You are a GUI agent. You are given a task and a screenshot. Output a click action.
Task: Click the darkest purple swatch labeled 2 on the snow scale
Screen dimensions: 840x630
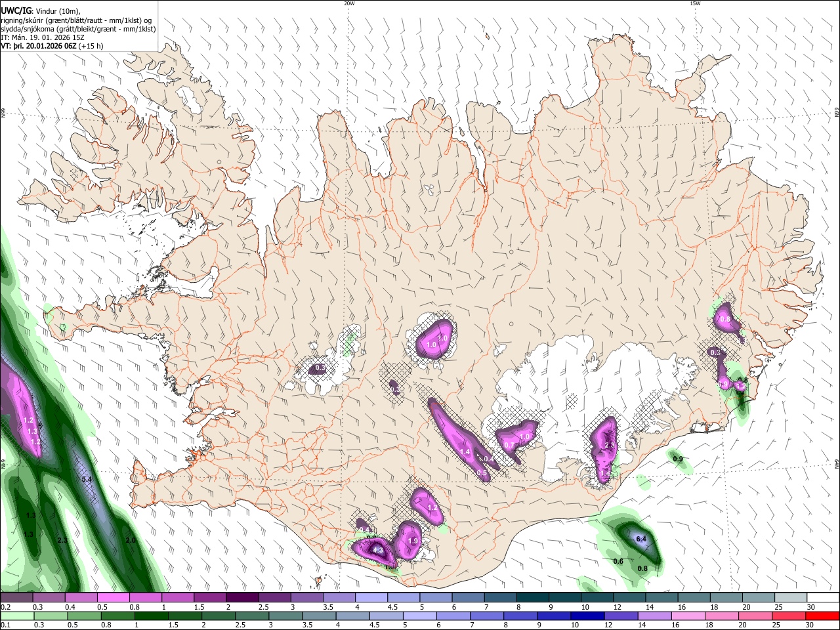click(x=241, y=597)
